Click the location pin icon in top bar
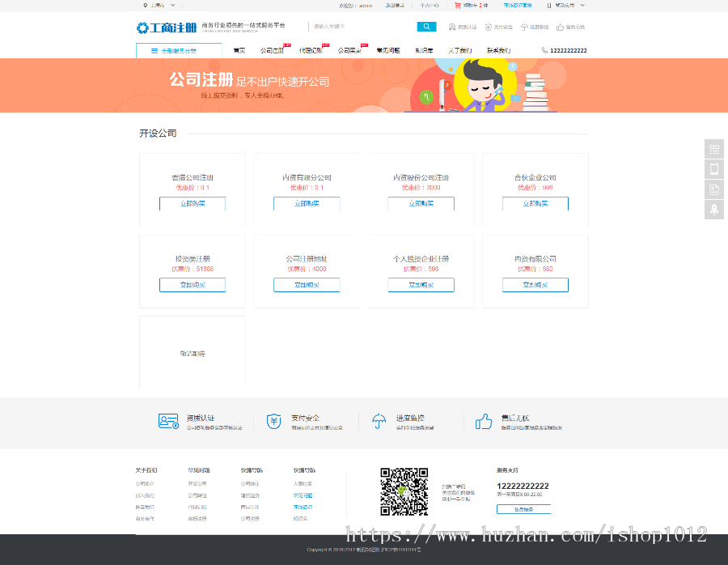Viewport: 728px width, 565px height. click(x=146, y=6)
